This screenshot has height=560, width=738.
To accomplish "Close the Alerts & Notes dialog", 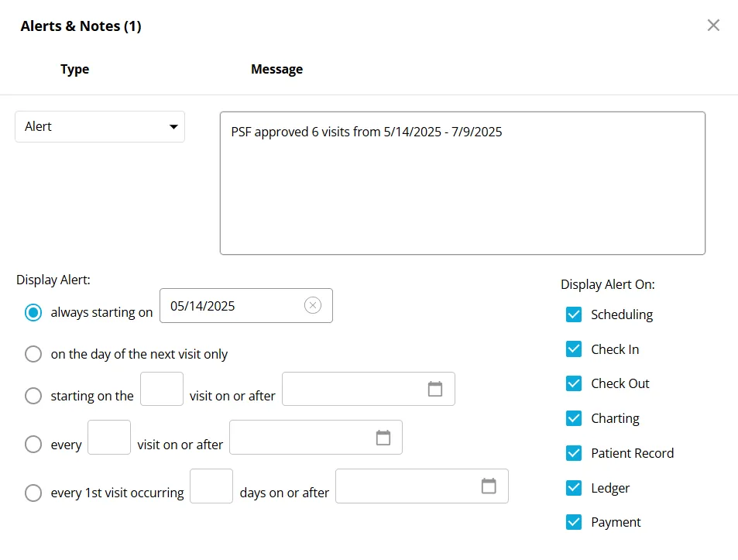I will [713, 26].
